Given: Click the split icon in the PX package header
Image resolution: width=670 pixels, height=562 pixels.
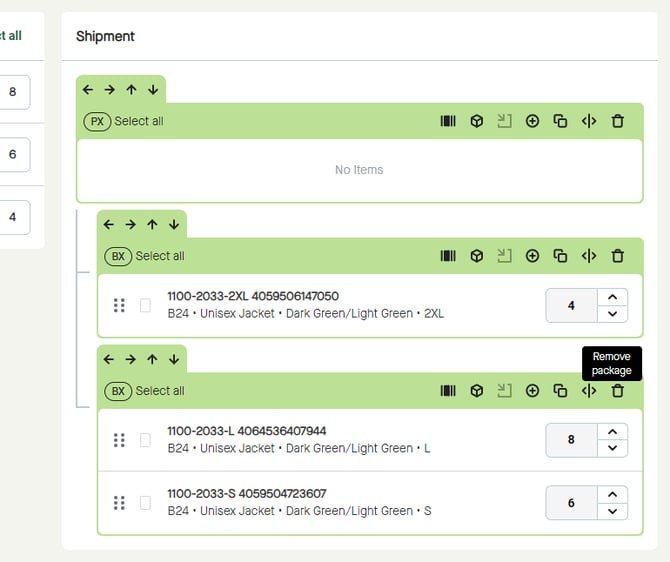Looking at the screenshot, I should (589, 121).
